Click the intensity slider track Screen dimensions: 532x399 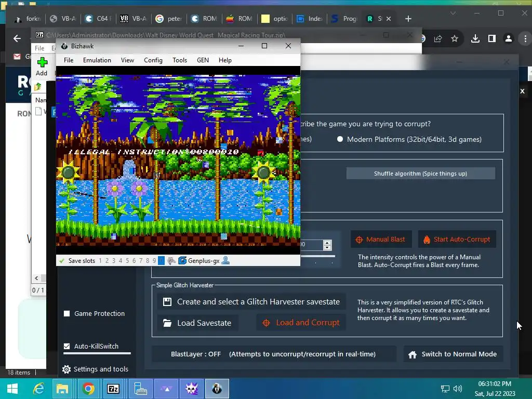point(317,257)
